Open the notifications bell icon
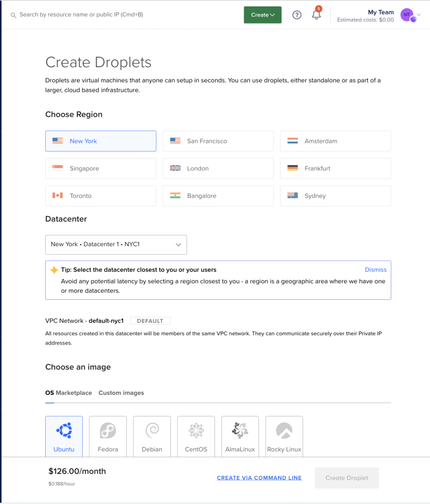 (317, 15)
